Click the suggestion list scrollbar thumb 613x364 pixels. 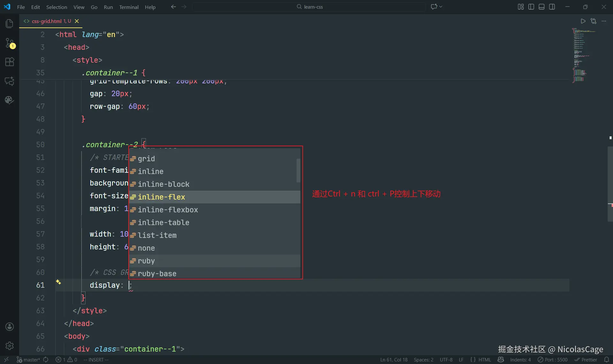click(x=298, y=170)
